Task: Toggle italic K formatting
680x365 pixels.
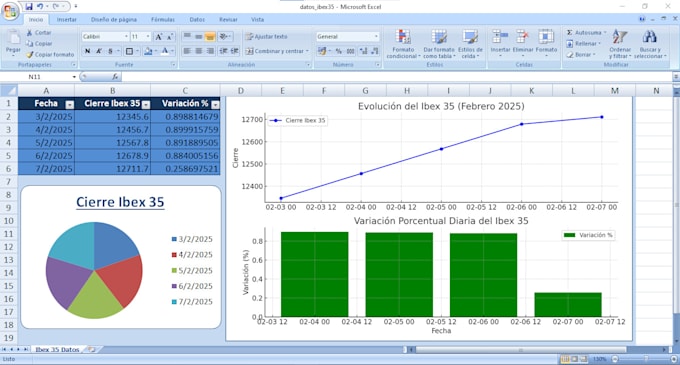Action: (99, 51)
